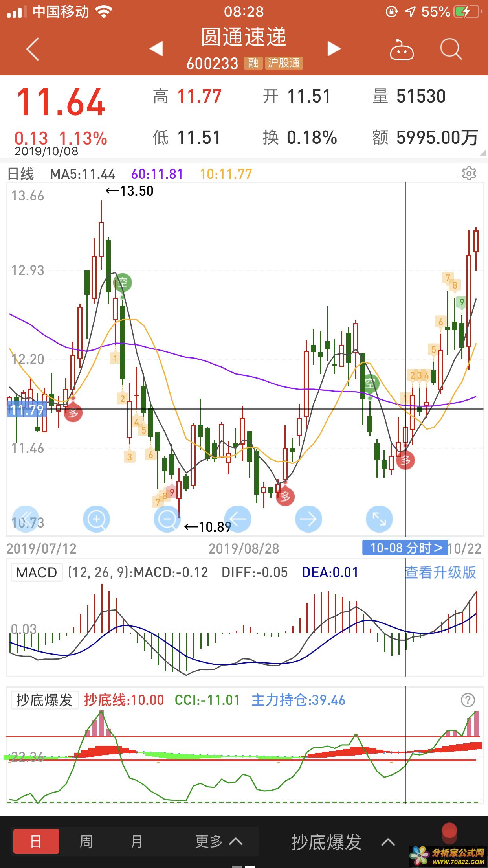This screenshot has width=488, height=868.
Task: Tap the red floating record dot
Action: 449,831
